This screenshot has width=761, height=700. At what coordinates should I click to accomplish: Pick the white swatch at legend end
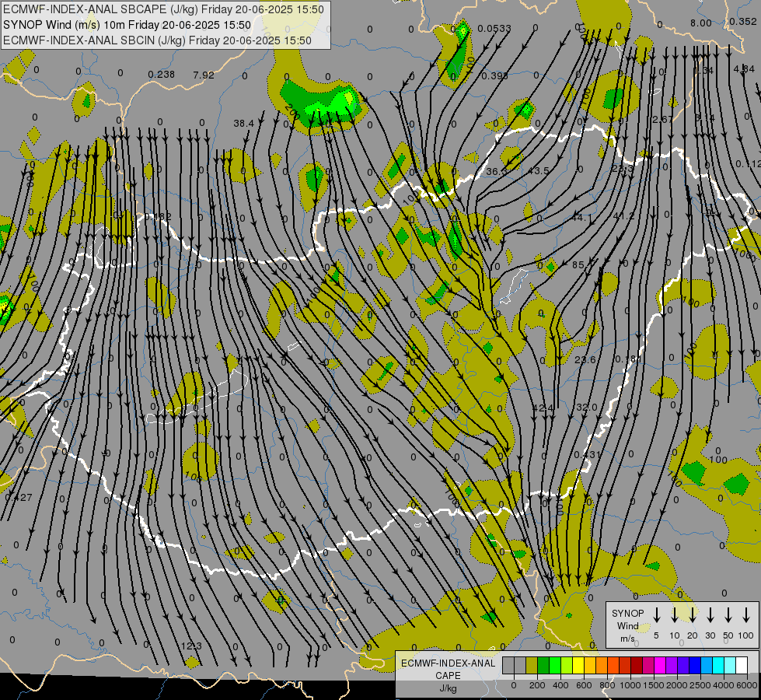click(741, 666)
